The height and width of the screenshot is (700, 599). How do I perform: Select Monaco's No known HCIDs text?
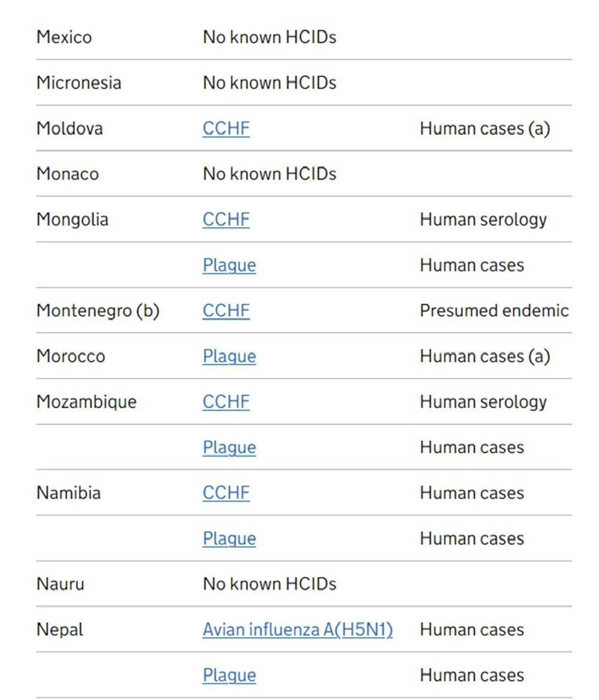point(270,174)
